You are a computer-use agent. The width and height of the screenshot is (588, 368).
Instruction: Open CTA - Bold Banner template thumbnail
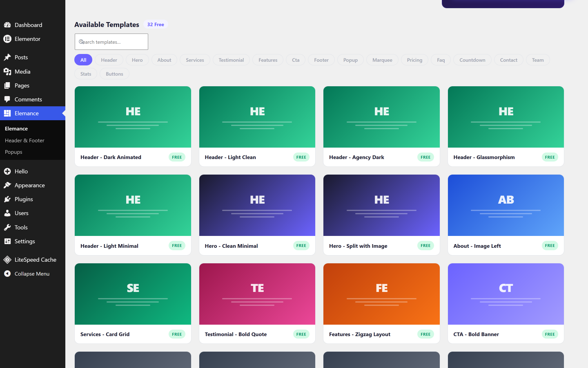(506, 294)
